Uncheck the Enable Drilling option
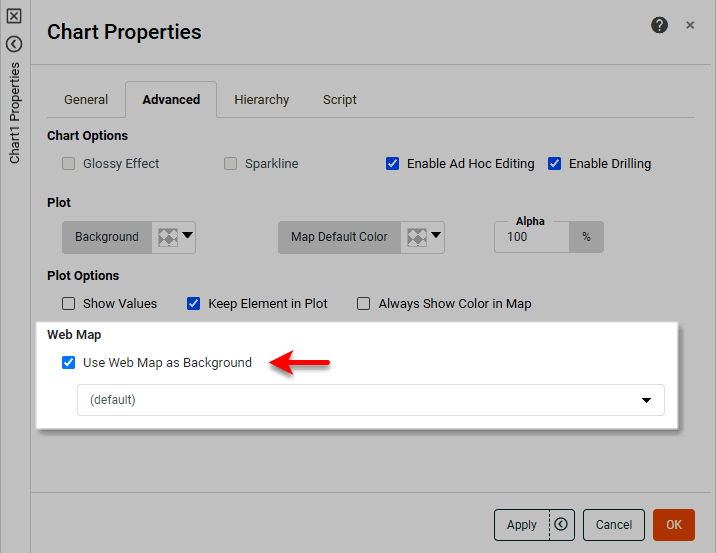 555,164
